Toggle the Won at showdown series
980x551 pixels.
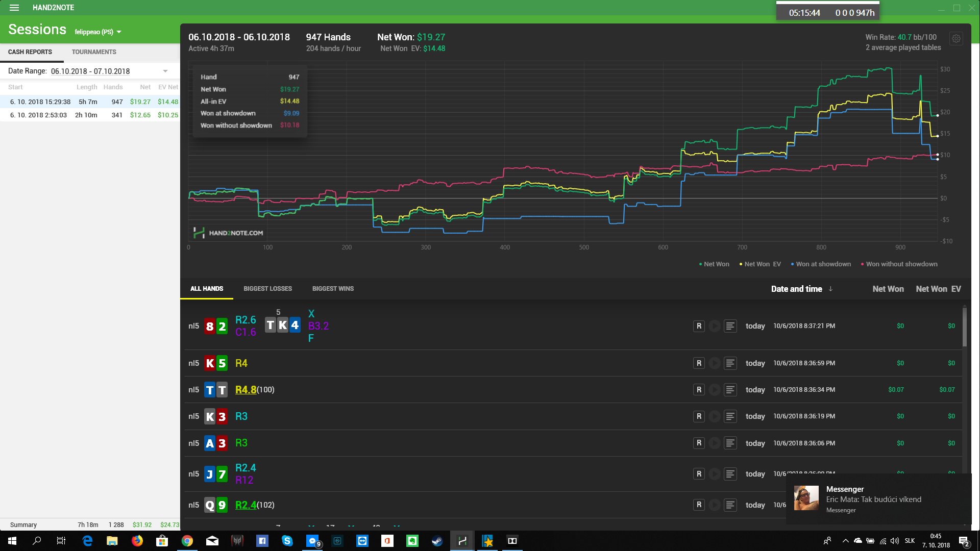point(821,264)
